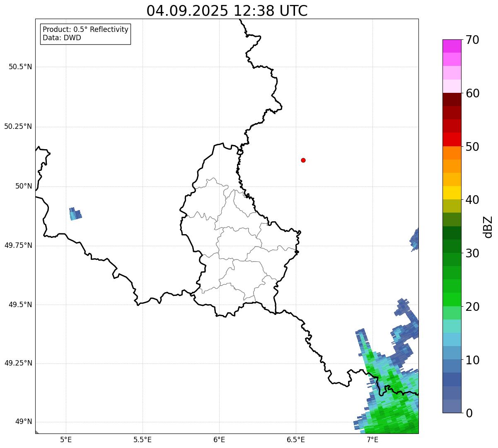
Task: Click the Data: DWD text
Action: point(62,38)
